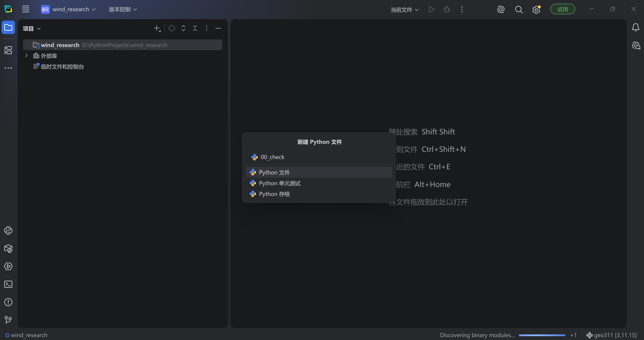Open the AI Assistant swirl icon
644x340 pixels.
point(501,9)
